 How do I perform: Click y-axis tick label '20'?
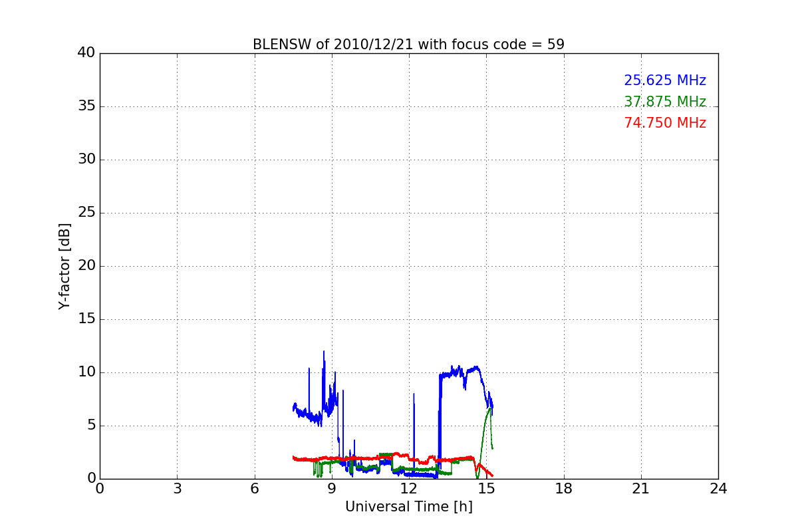pos(86,266)
